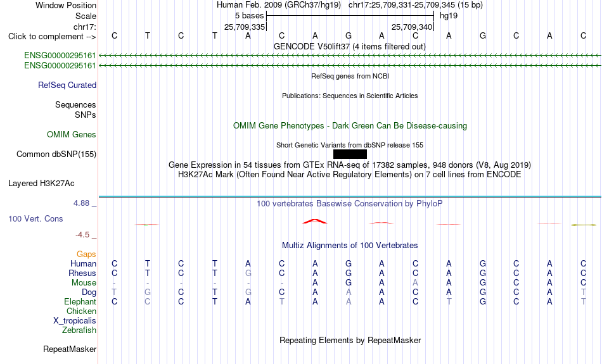Viewport: 602px width, 364px height.
Task: Click the 4.88 PhyloP upper axis value
Action: [x=81, y=203]
